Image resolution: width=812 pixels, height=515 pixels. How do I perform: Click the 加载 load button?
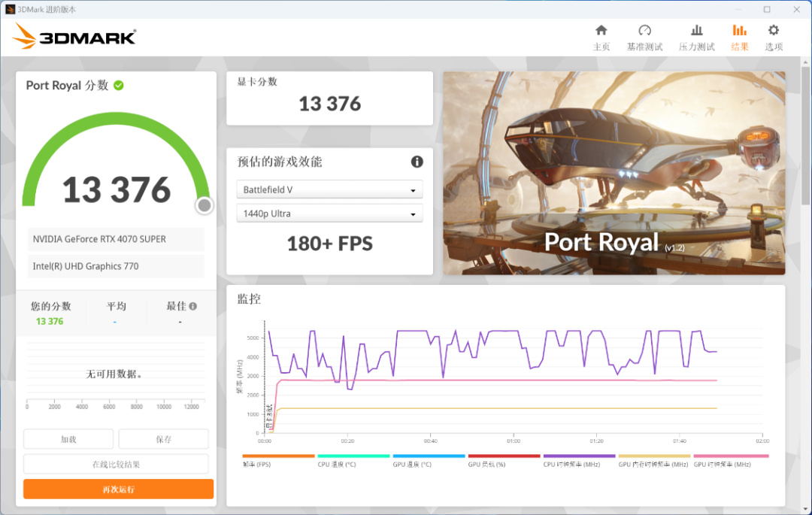click(x=68, y=439)
